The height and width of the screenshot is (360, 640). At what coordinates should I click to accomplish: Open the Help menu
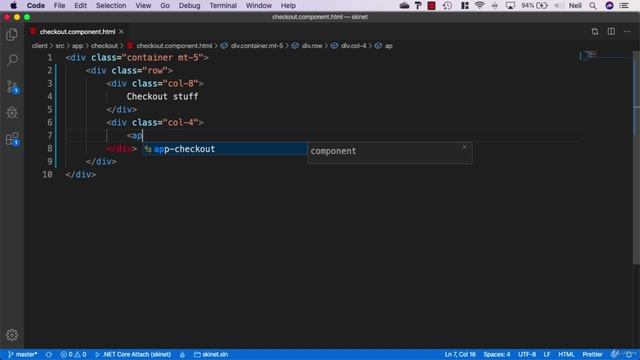288,6
